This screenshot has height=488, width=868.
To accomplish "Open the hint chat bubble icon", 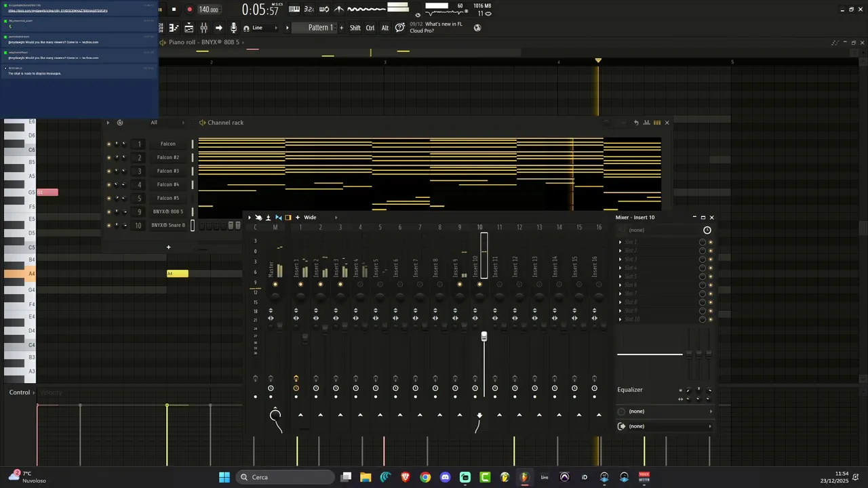I will pos(400,27).
